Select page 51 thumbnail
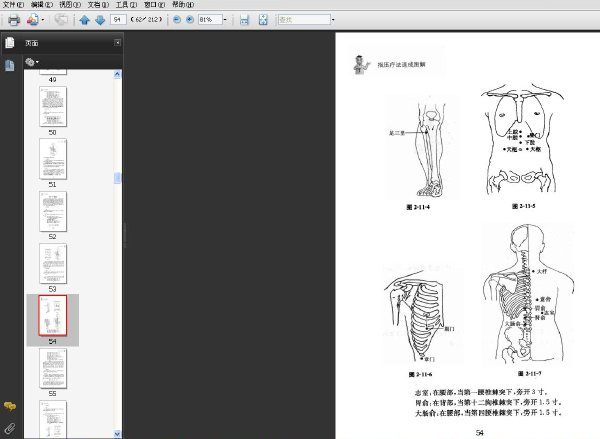The height and width of the screenshot is (439, 600). pyautogui.click(x=53, y=159)
